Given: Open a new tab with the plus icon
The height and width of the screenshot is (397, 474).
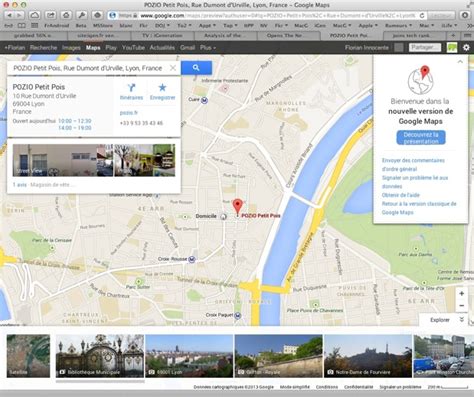Looking at the screenshot, I should click(453, 35).
